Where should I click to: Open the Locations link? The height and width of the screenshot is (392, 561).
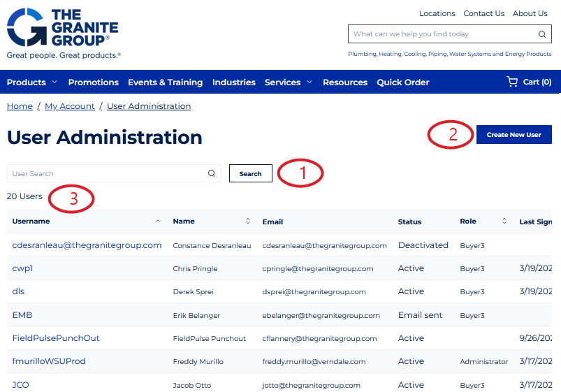(x=437, y=13)
